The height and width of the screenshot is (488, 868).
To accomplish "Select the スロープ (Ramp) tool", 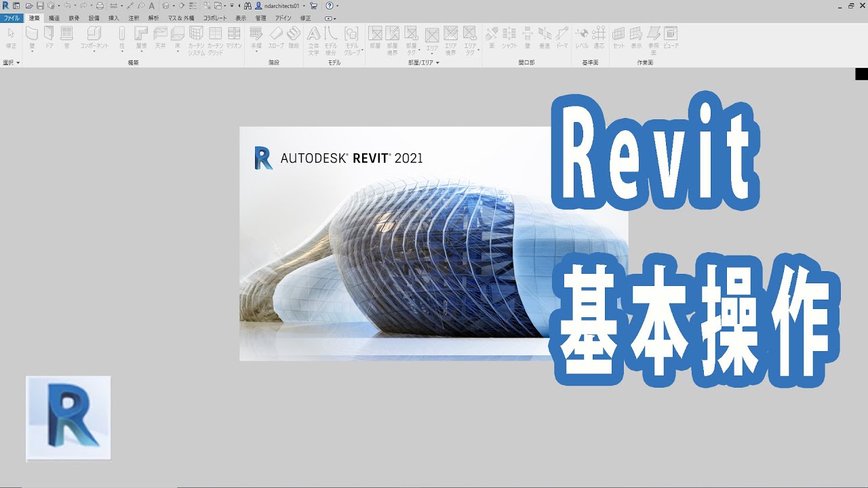I will click(x=276, y=38).
